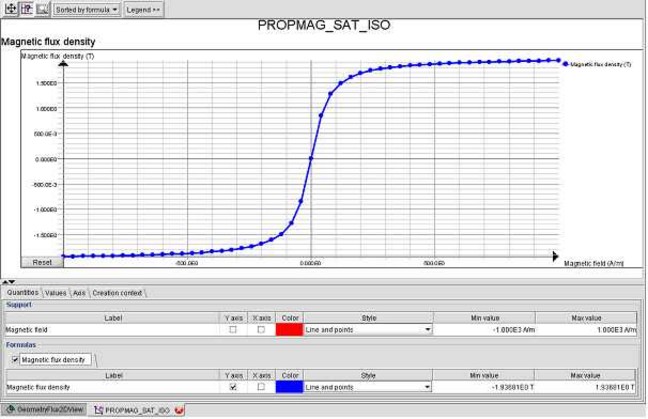Expand the Legend panel button
The height and width of the screenshot is (419, 648).
click(x=143, y=9)
